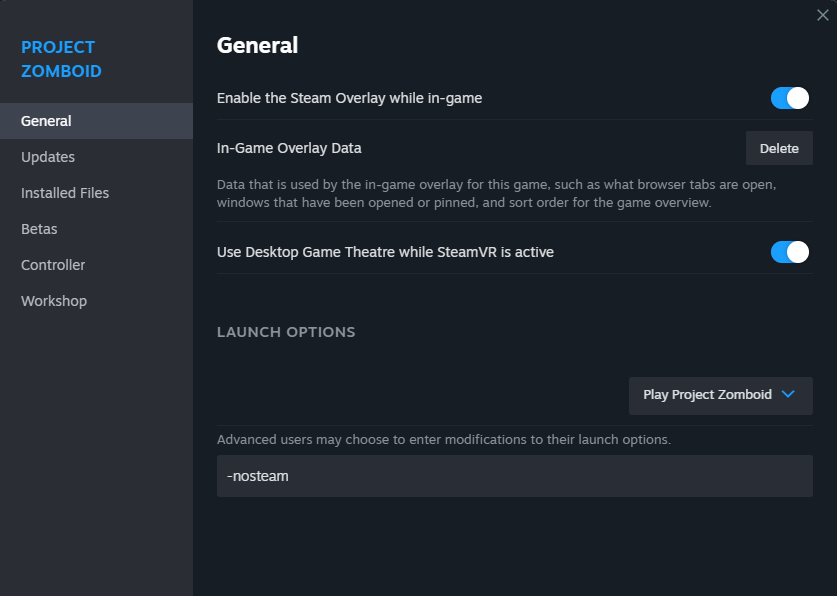Delete the In-Game Overlay Data
Screen dimensions: 837x596
click(779, 148)
